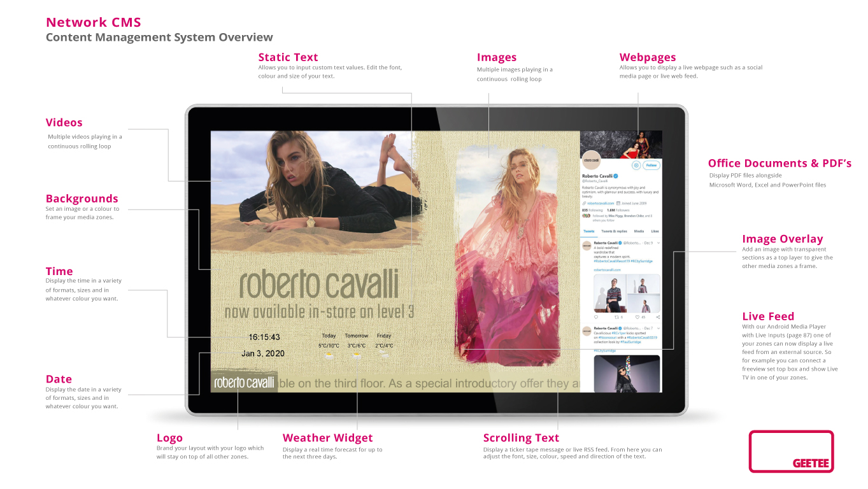Click the Friday weather forecast icon

click(383, 355)
